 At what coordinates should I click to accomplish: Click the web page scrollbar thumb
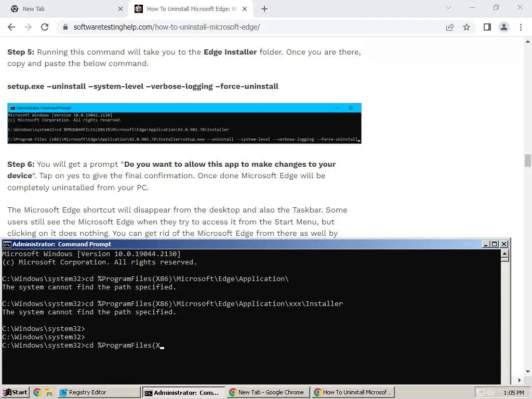point(528,161)
